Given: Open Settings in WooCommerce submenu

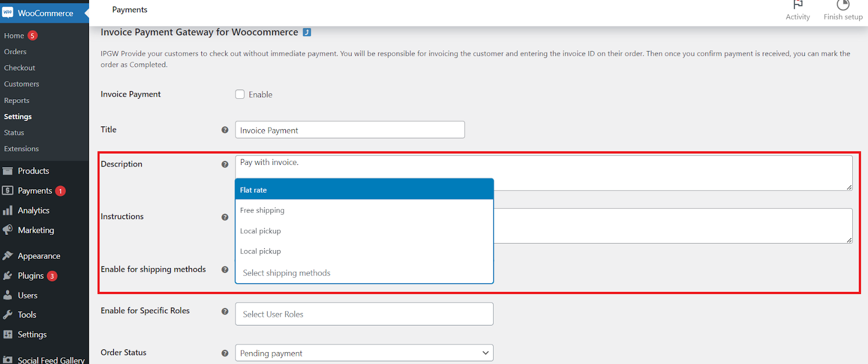Looking at the screenshot, I should point(18,117).
